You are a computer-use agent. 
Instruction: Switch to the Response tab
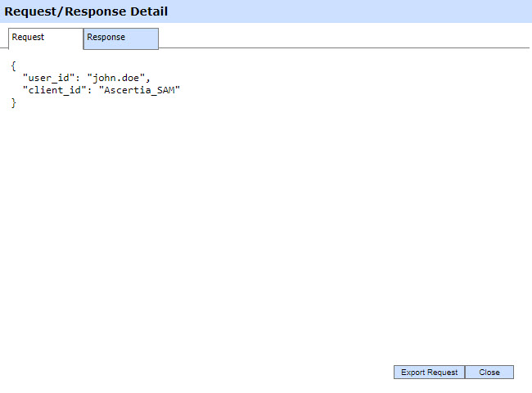(120, 38)
